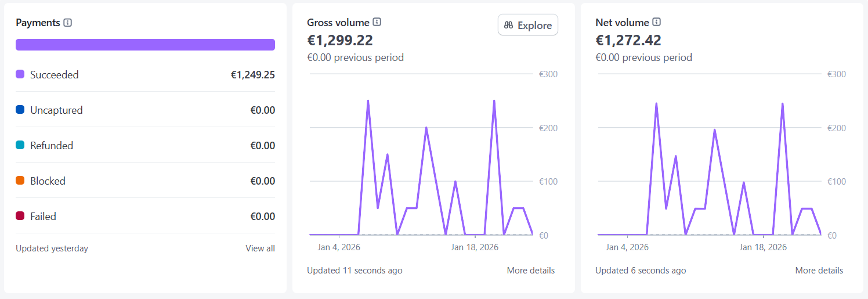The height and width of the screenshot is (299, 868).
Task: Select the Uncaptured payments row
Action: (145, 110)
